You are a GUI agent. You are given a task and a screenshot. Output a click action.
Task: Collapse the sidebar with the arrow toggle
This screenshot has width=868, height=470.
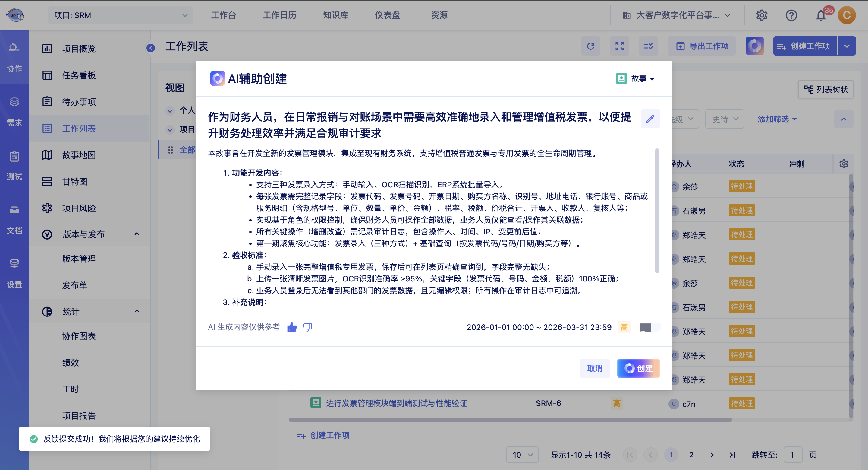(151, 48)
